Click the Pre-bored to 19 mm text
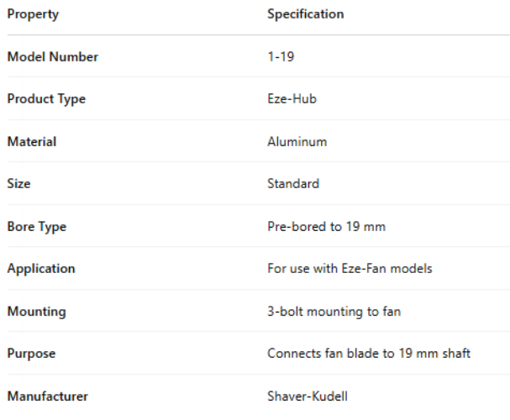The height and width of the screenshot is (420, 510). (x=326, y=227)
